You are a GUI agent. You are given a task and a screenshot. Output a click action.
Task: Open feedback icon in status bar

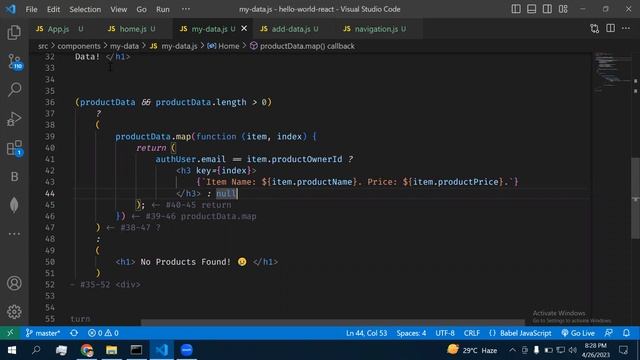coord(609,333)
